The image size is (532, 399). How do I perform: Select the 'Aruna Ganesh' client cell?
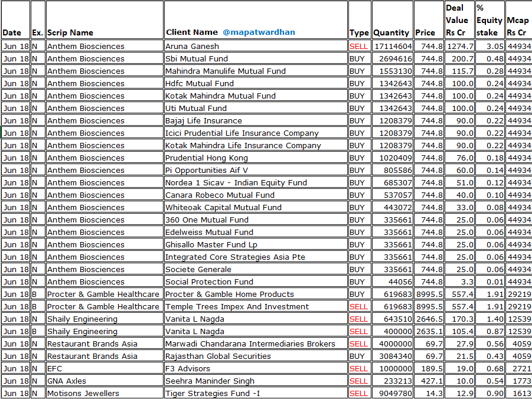pyautogui.click(x=256, y=46)
